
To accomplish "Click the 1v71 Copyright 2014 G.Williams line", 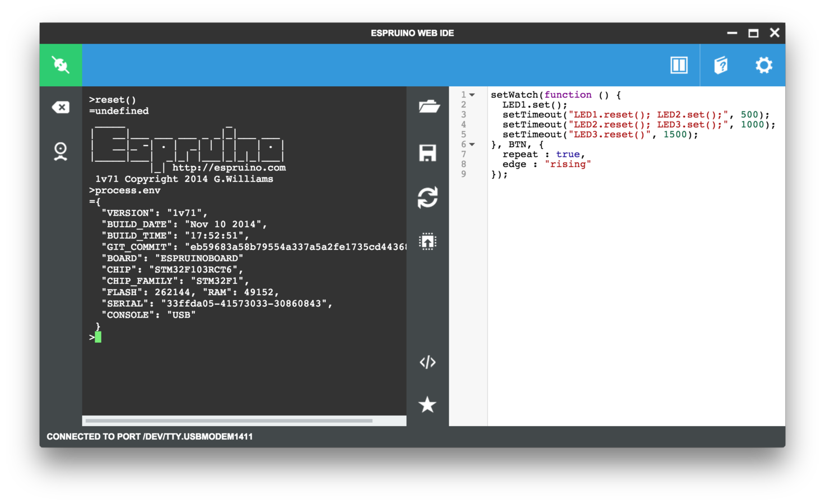I will (184, 179).
